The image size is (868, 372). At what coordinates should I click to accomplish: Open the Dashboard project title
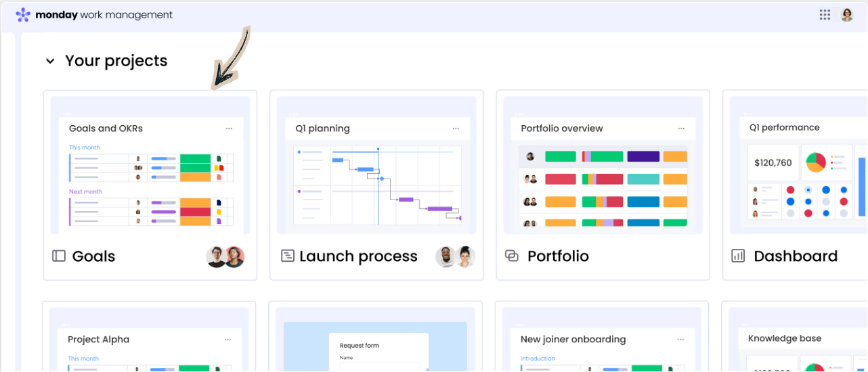click(796, 256)
